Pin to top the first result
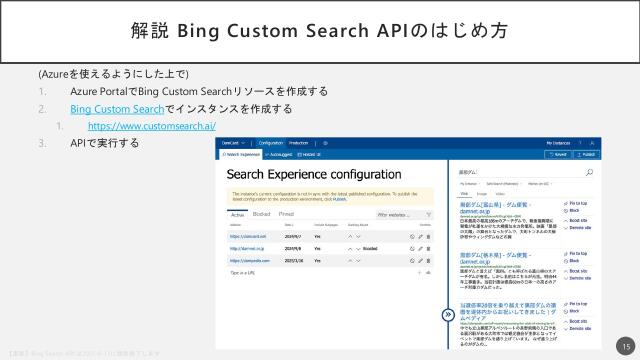Viewport: 640px width, 360px height. [575, 203]
